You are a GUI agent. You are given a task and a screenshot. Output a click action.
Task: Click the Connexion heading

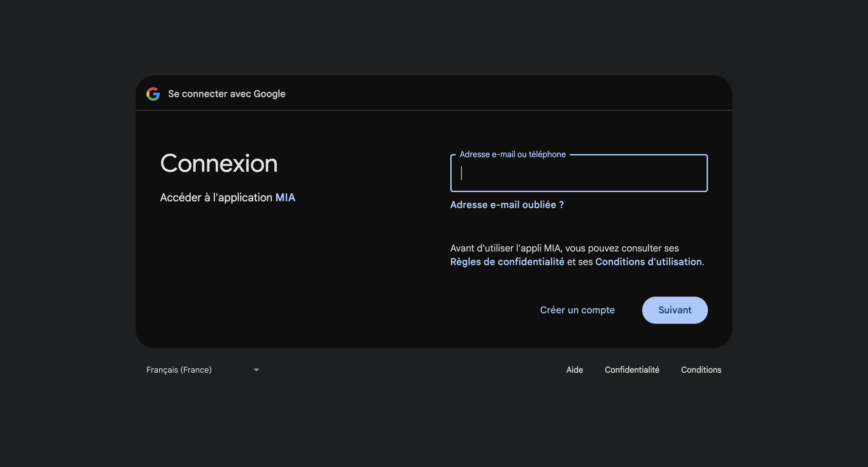coord(219,163)
